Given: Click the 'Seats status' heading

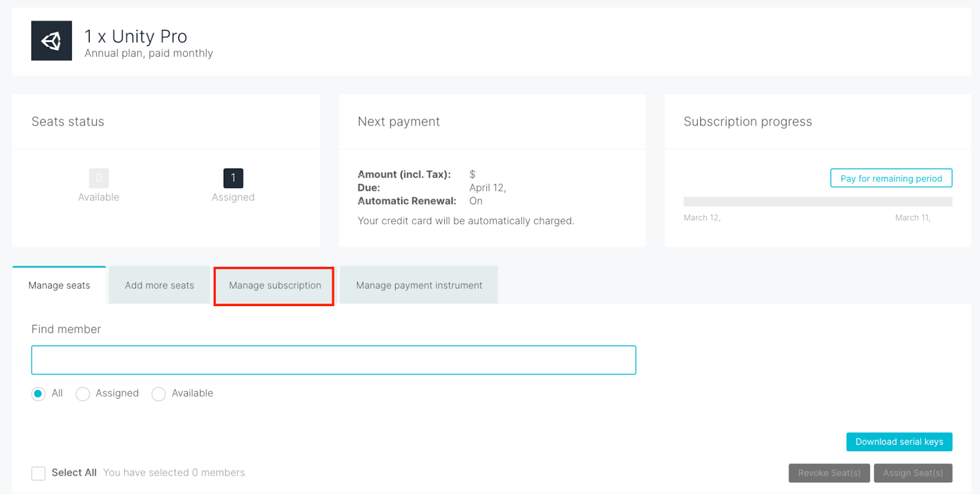Looking at the screenshot, I should (68, 122).
